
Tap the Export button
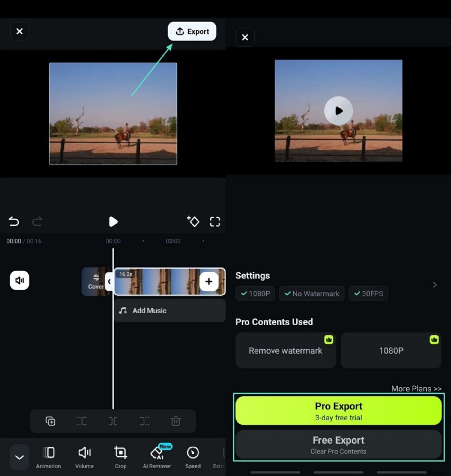pyautogui.click(x=192, y=32)
